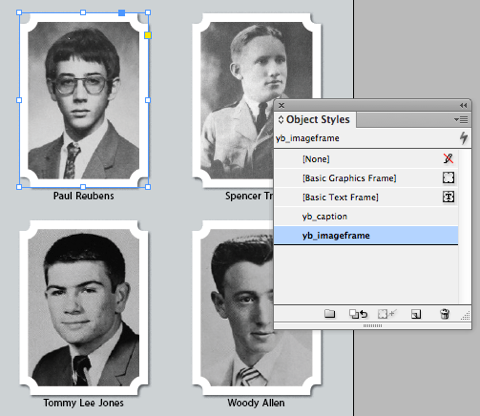Click the panel bottom gripper bar

point(372,325)
